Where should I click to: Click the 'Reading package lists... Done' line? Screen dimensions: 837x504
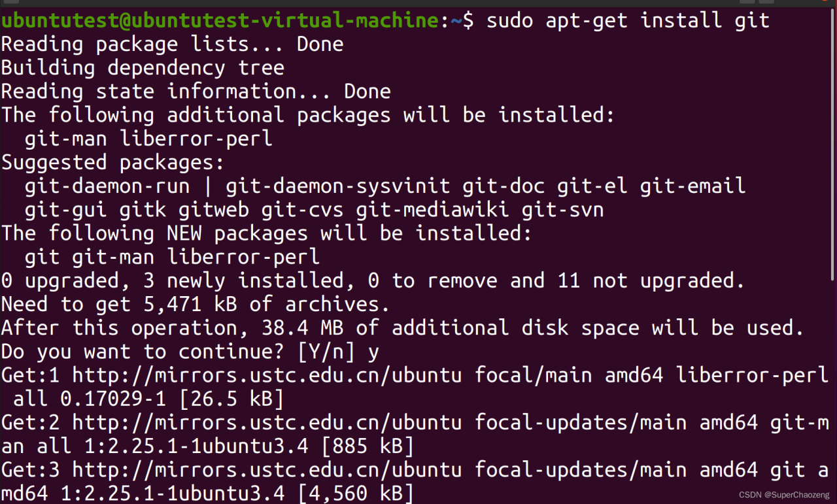[172, 44]
